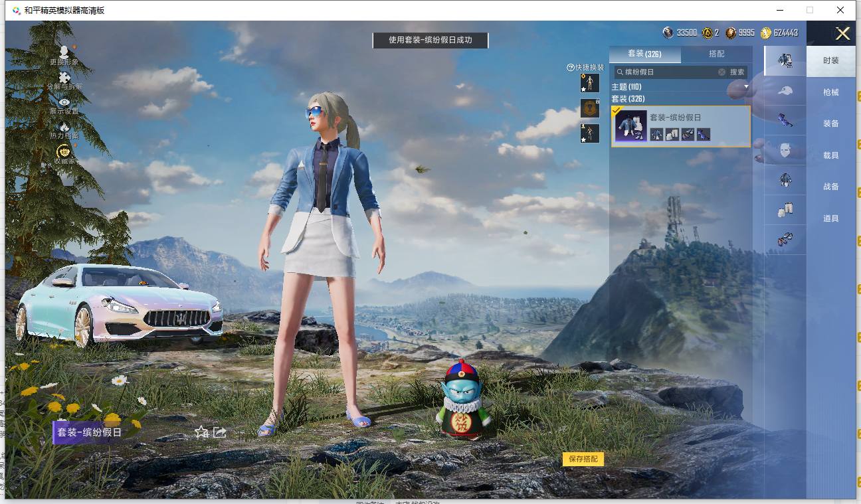Click the white skirt piece icon in 缤纷假日 set
This screenshot has width=861, height=504.
672,134
